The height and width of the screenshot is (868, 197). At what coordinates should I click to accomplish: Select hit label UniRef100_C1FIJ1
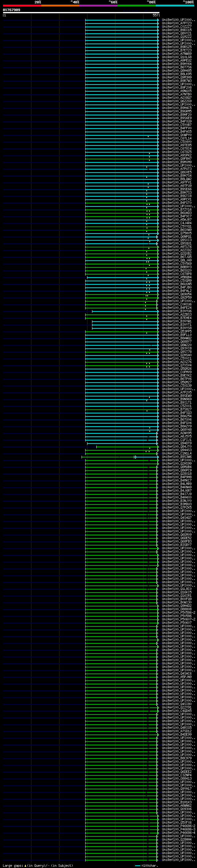point(176,440)
